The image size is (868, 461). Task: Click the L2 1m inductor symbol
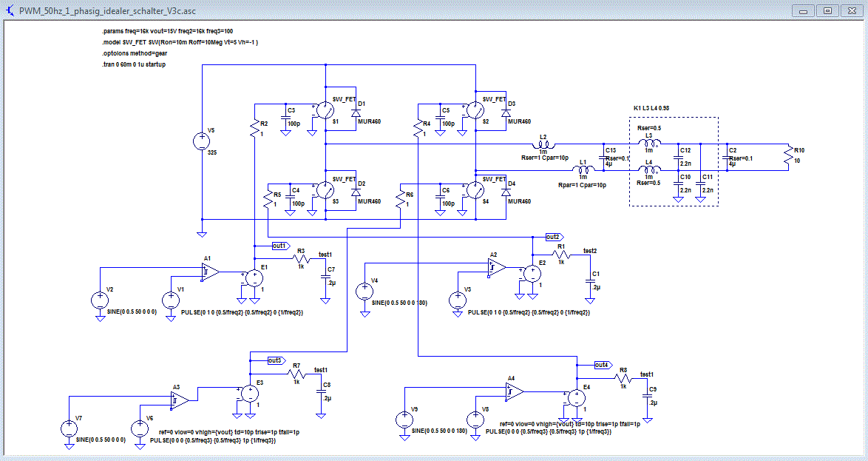543,144
